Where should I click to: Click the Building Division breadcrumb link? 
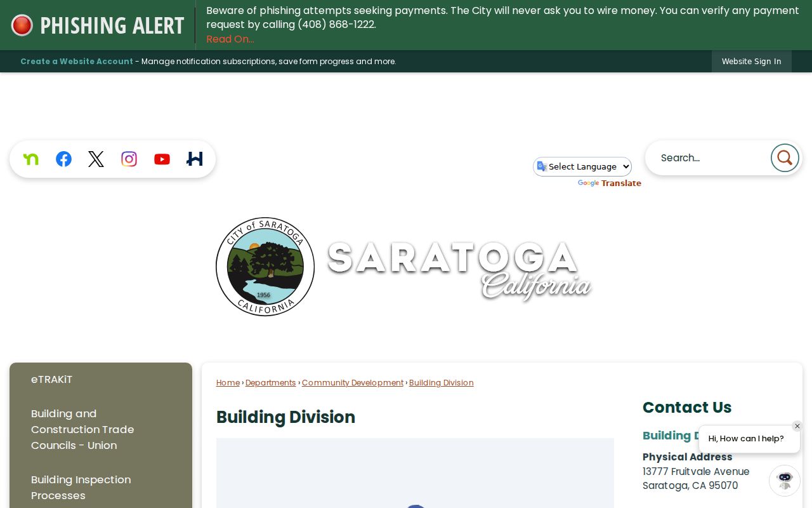click(x=442, y=382)
